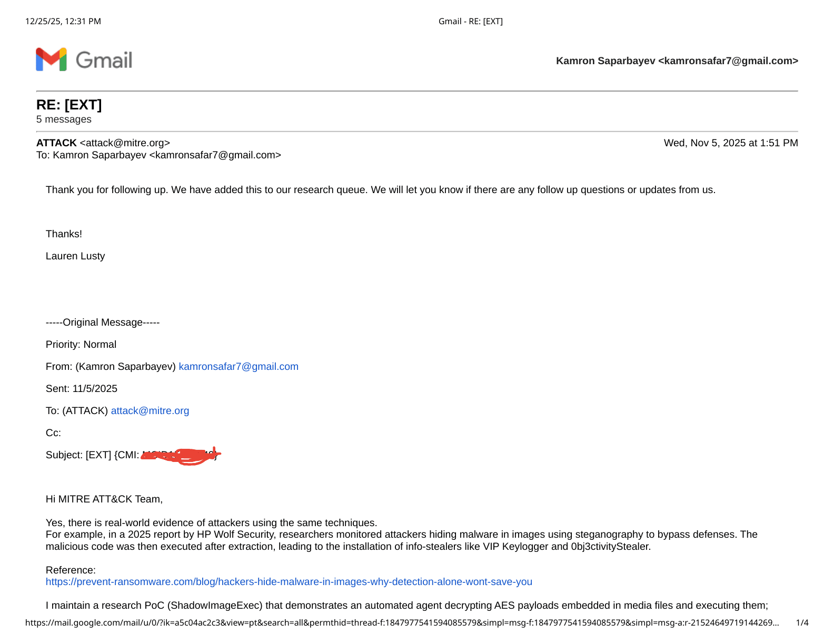Image resolution: width=834 pixels, height=644 pixels.
Task: Click the "1/4" page number
Action: click(x=802, y=623)
